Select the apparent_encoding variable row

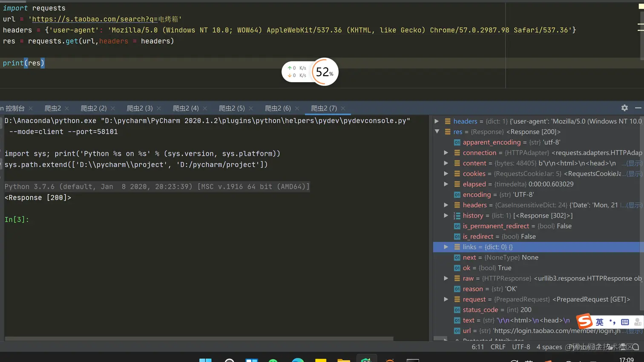point(538,142)
